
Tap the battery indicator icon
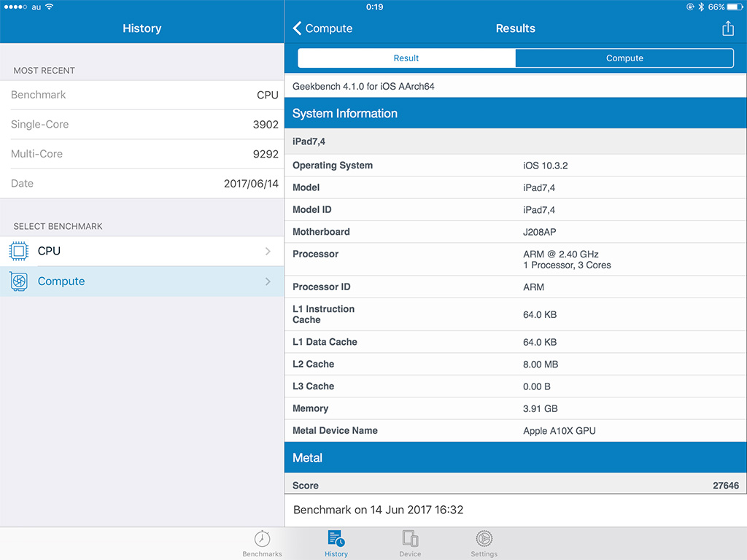point(735,7)
